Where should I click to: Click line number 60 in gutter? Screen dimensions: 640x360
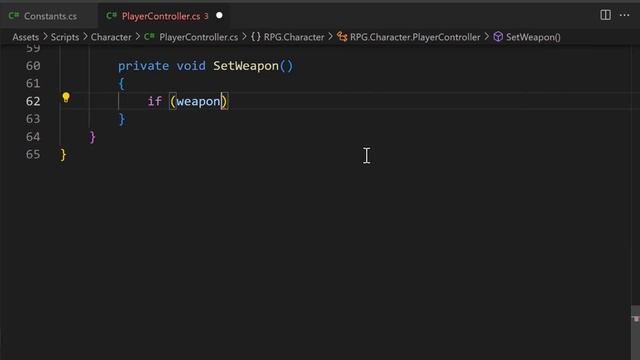pyautogui.click(x=33, y=66)
